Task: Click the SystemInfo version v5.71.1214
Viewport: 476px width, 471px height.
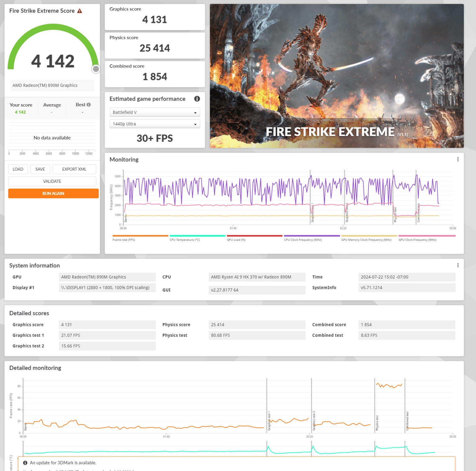Action: click(407, 288)
